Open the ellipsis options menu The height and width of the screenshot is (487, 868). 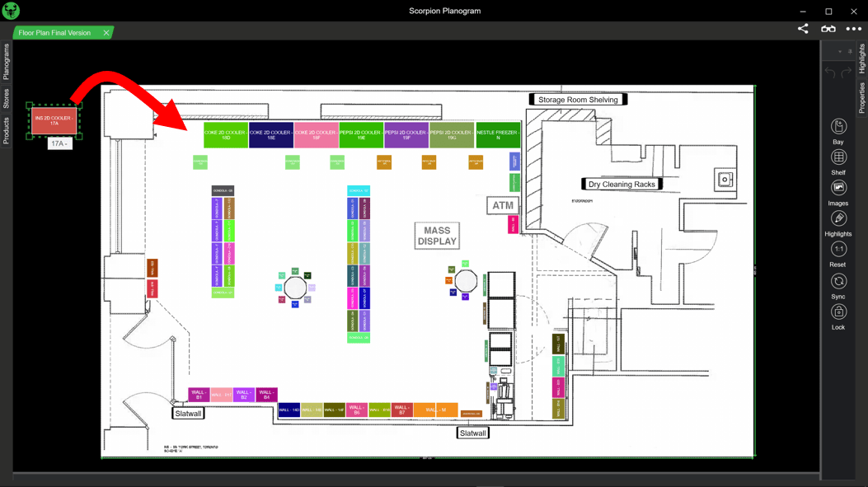click(x=854, y=28)
